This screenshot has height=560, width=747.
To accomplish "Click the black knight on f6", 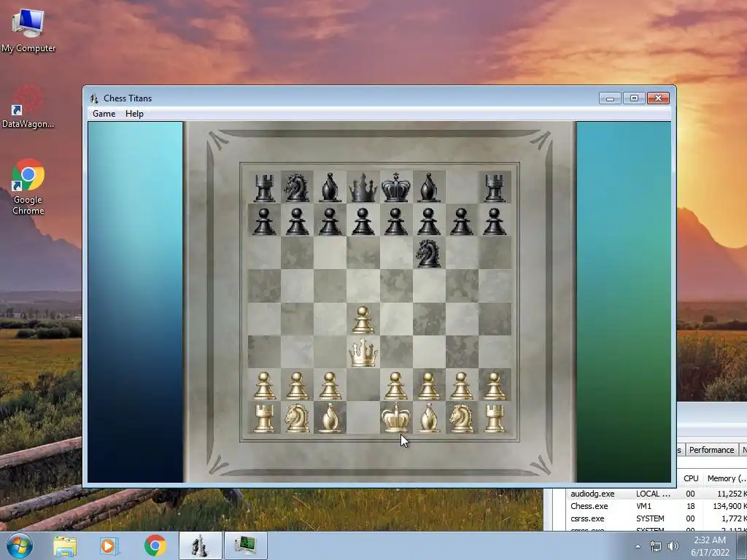I will [427, 253].
